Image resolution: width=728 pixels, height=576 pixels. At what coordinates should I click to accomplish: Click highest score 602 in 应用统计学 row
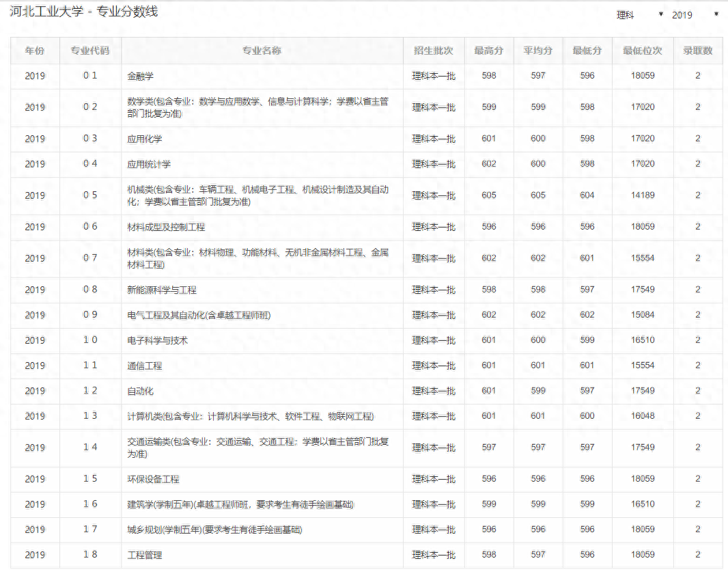(x=489, y=163)
